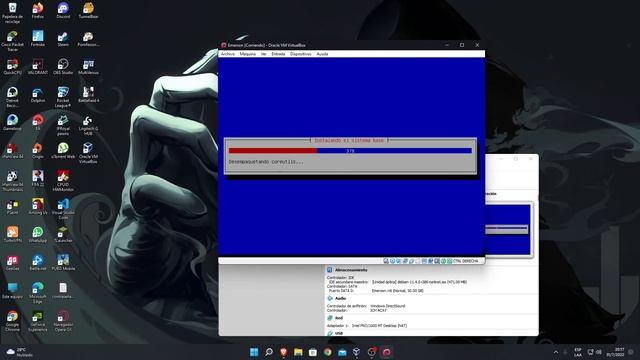Select the Dolphin desktop icon
This screenshot has height=360, width=640.
coord(38,95)
